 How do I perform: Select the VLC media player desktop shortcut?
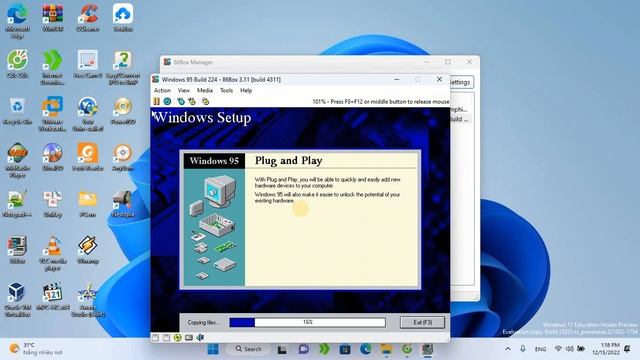coord(53,253)
